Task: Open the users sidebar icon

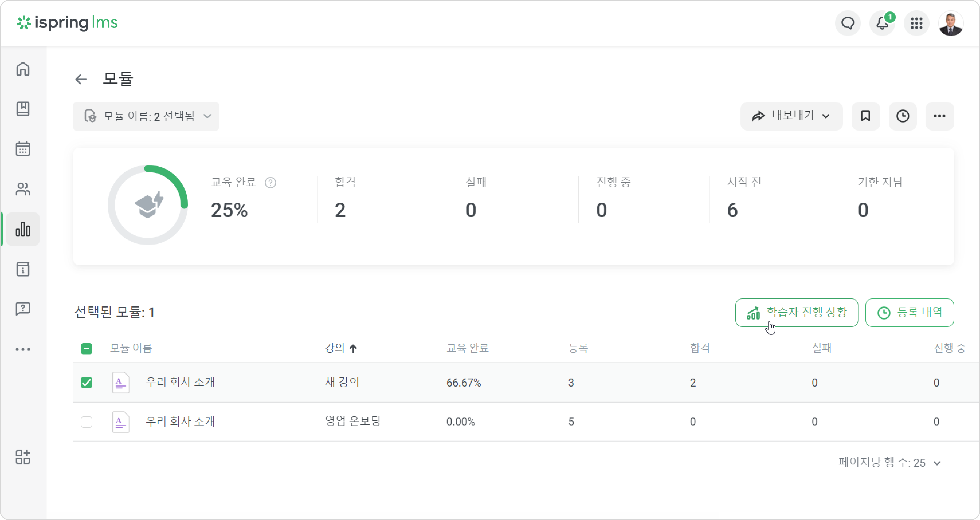Action: 23,189
